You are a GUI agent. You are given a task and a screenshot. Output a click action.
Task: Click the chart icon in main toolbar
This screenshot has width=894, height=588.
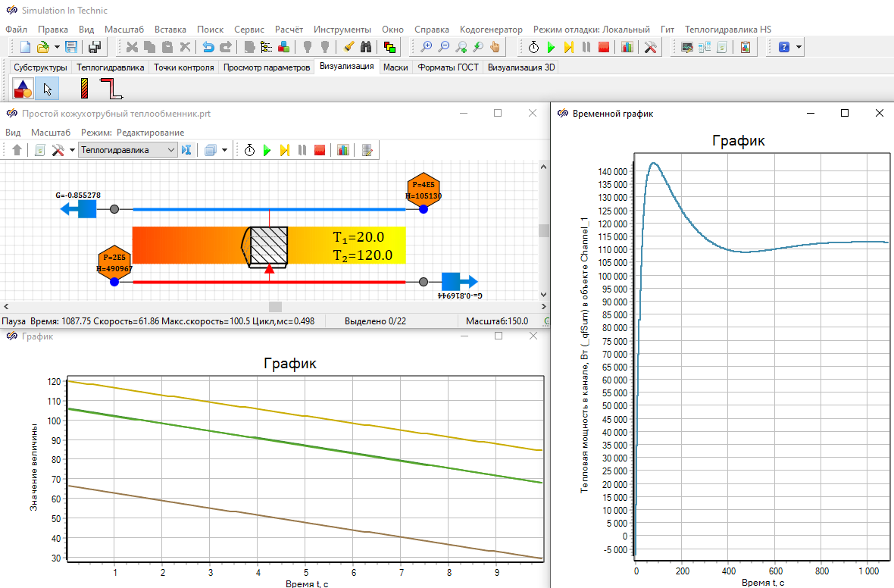[x=627, y=47]
